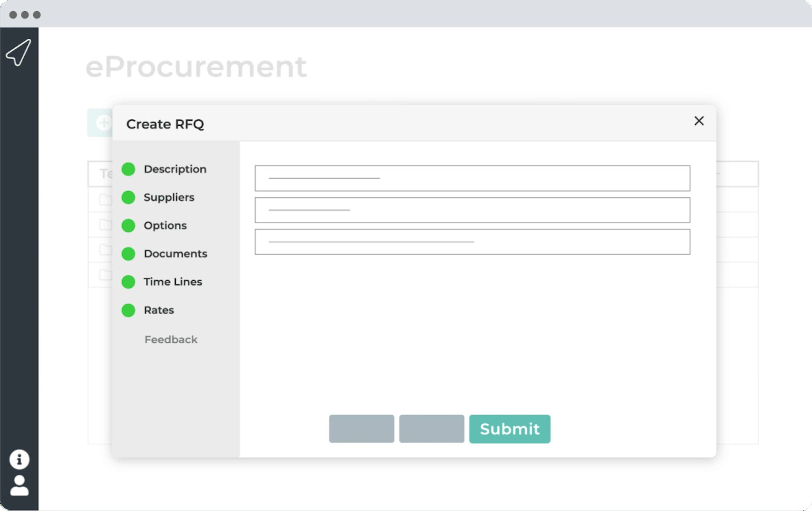Click the paper plane logo icon

(19, 53)
